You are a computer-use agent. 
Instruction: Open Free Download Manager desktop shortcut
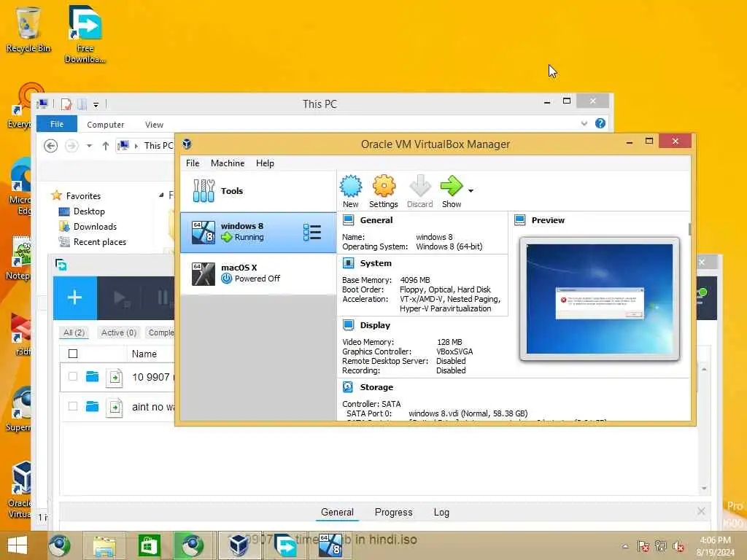point(85,34)
